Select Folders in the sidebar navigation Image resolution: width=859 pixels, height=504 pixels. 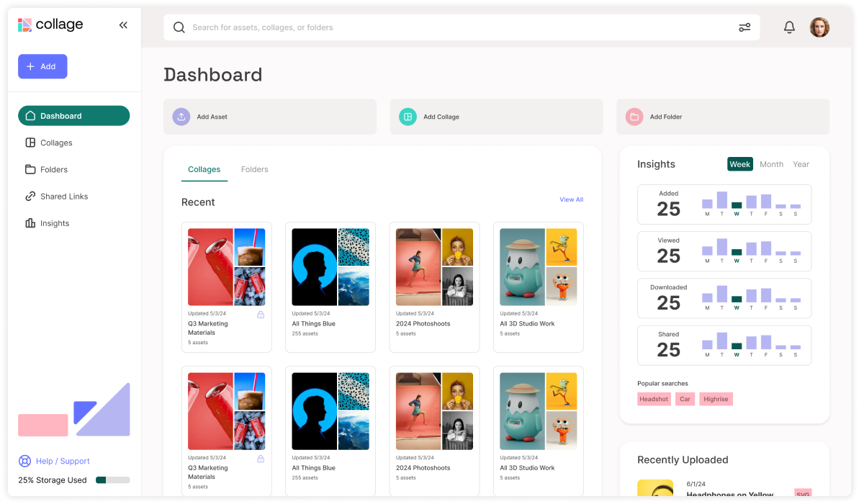click(53, 169)
